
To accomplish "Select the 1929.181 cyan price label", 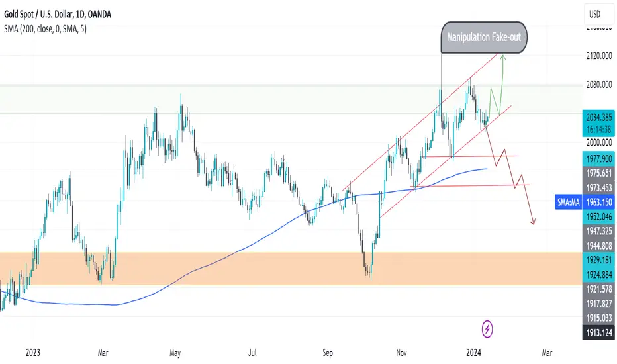I will [599, 260].
